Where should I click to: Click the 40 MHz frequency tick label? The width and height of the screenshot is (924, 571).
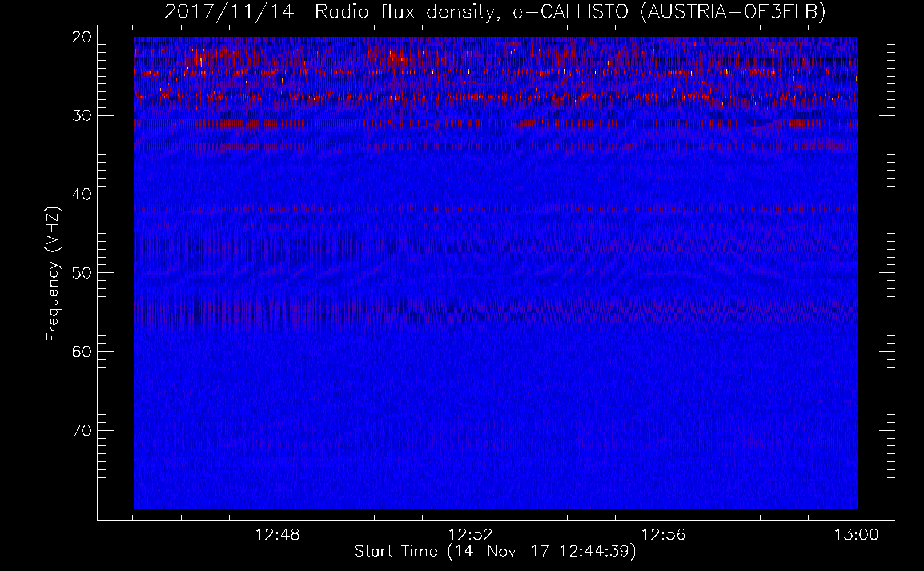tap(83, 194)
